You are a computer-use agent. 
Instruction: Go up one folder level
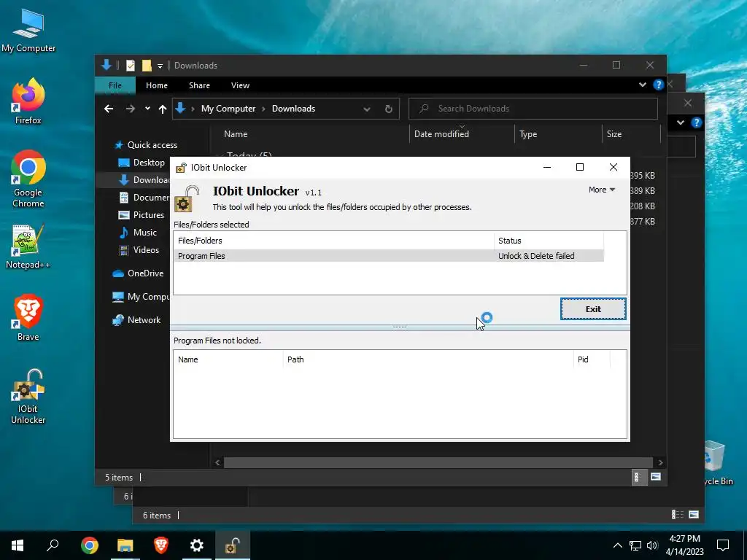tap(163, 109)
